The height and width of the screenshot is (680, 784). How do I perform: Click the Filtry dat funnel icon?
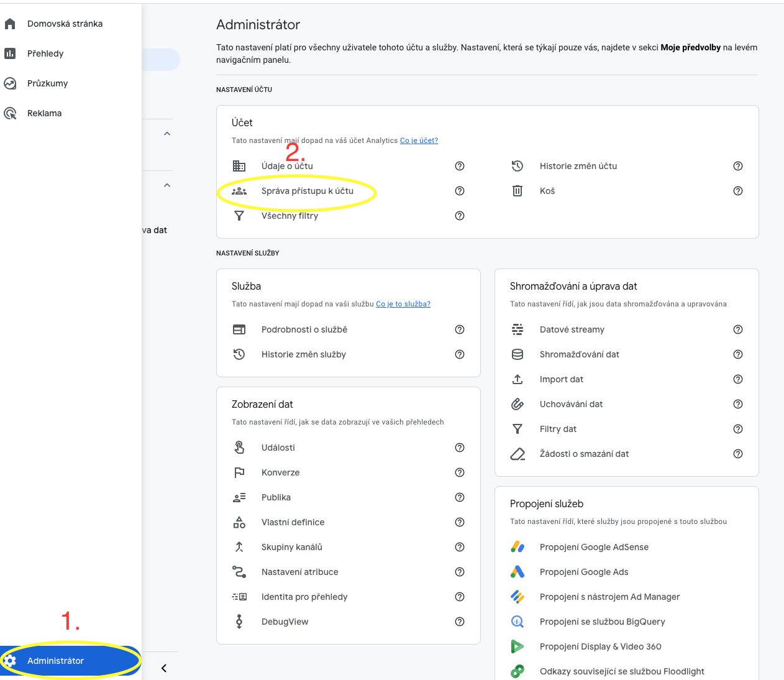click(x=517, y=429)
